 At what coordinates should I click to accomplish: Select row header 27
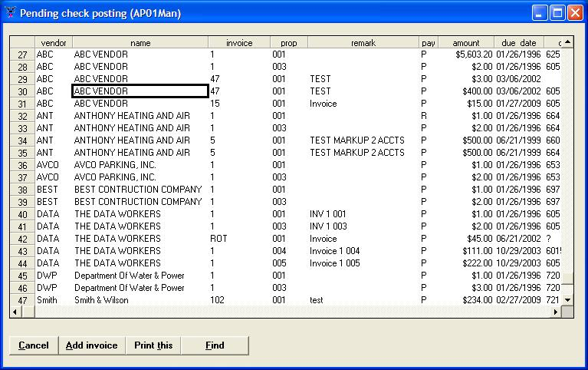click(x=22, y=55)
